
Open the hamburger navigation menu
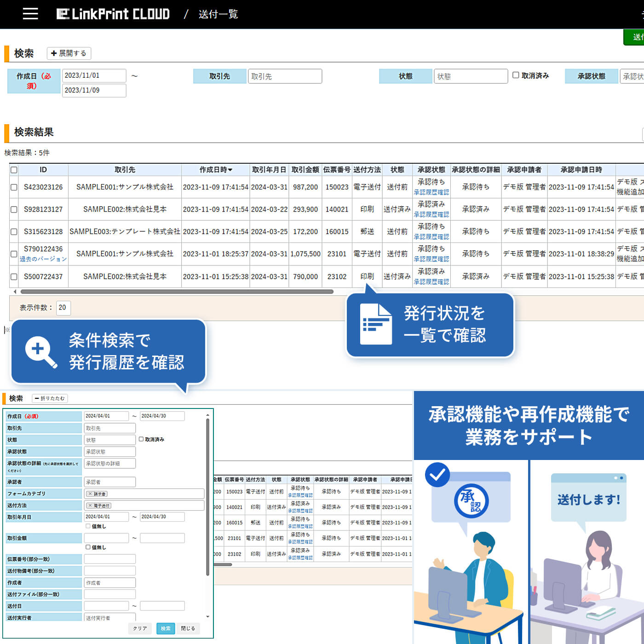(x=30, y=14)
